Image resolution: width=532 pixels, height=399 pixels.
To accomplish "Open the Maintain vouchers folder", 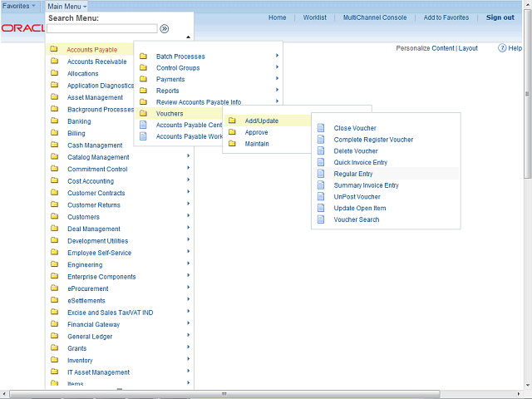I will (256, 144).
